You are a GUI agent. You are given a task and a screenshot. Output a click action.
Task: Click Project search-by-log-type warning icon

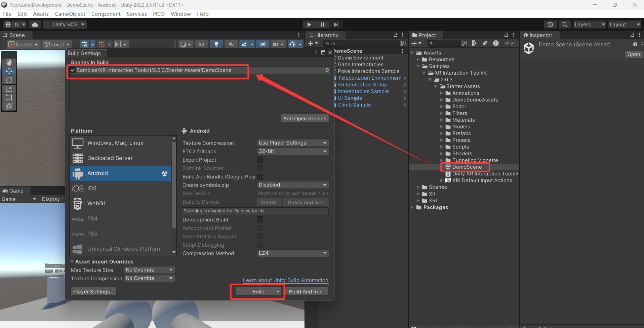click(496, 43)
